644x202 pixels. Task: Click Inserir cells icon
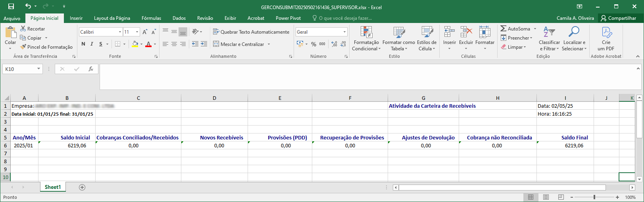pyautogui.click(x=449, y=32)
